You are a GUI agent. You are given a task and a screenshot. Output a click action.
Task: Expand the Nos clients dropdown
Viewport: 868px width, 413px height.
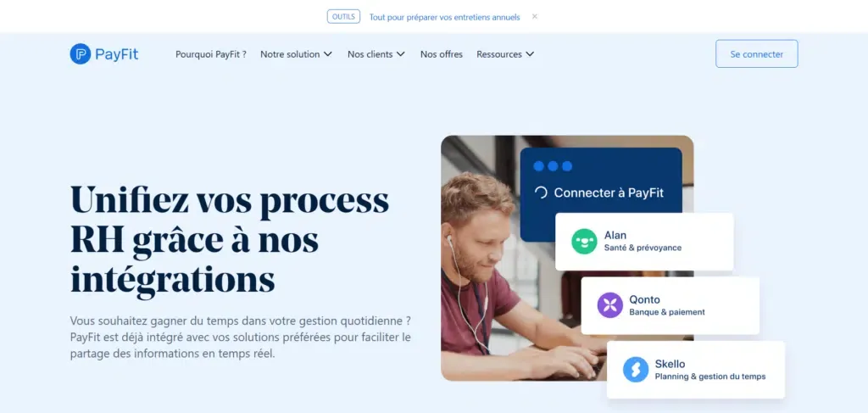point(376,54)
